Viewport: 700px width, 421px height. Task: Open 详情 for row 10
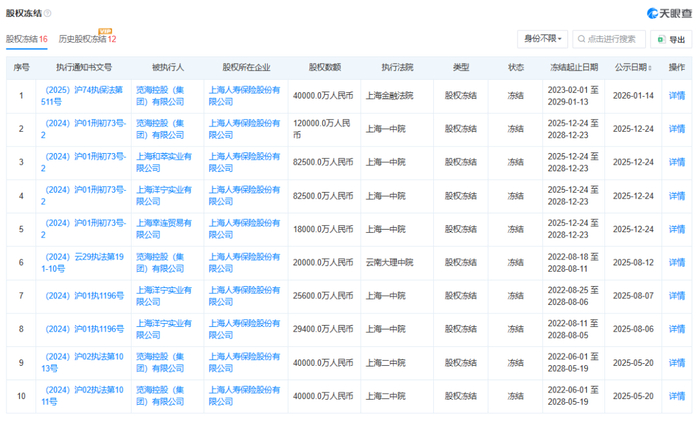[x=677, y=396]
